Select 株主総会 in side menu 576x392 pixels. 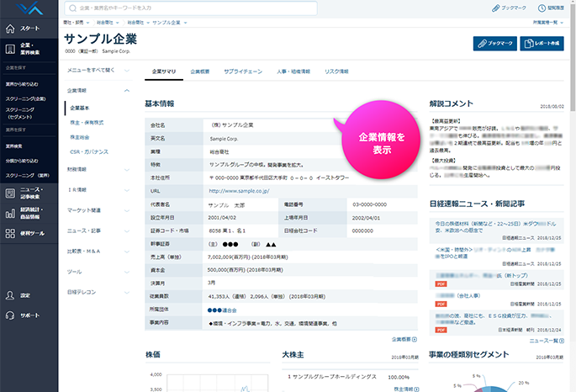click(x=80, y=137)
